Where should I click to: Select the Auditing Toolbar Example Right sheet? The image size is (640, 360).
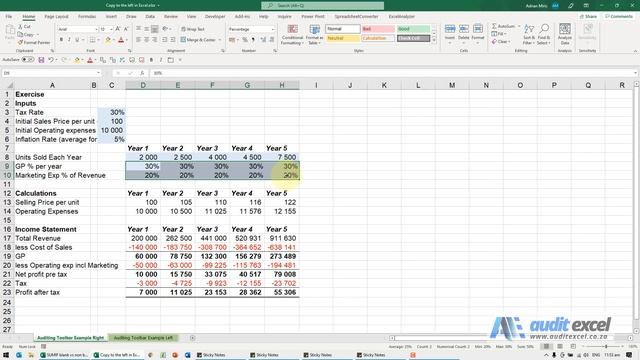pyautogui.click(x=70, y=338)
